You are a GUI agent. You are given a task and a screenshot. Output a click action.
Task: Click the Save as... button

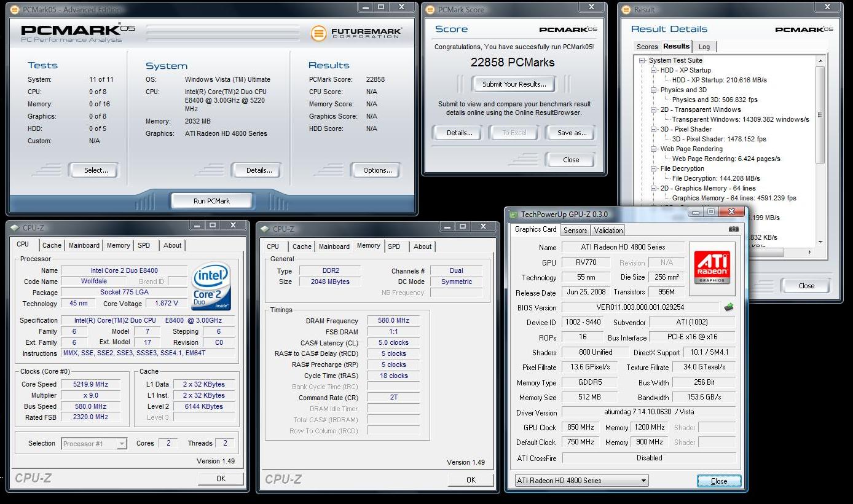[x=572, y=133]
